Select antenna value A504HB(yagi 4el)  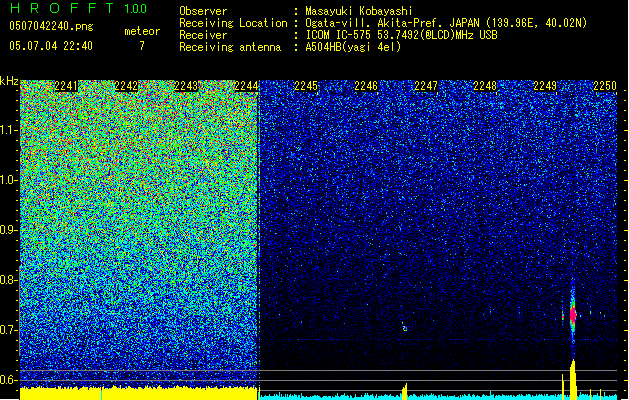pyautogui.click(x=353, y=47)
